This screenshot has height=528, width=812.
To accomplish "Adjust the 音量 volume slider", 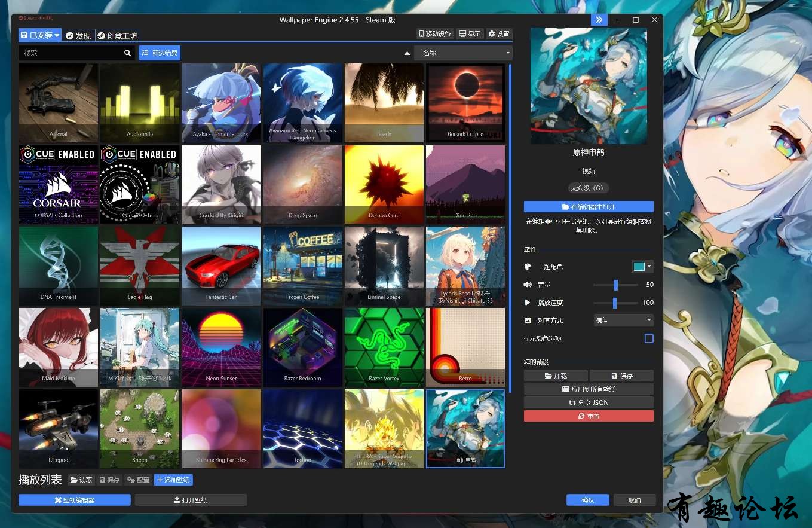I will point(615,285).
